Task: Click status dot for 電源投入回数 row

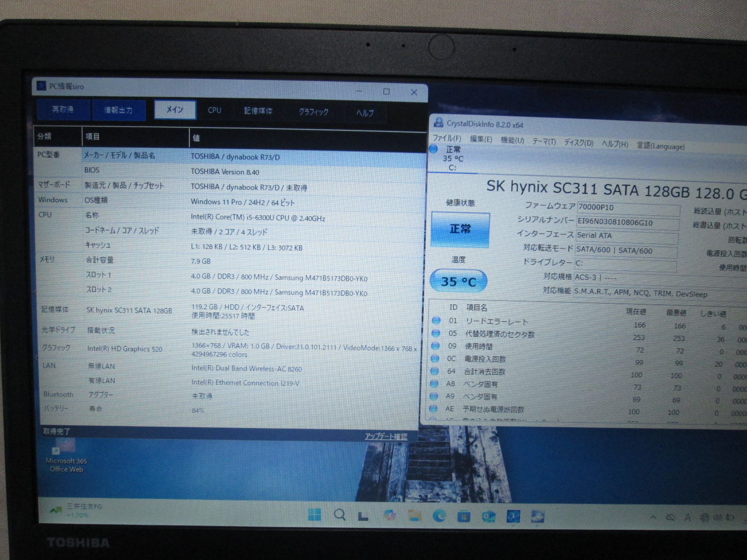Action: click(436, 358)
